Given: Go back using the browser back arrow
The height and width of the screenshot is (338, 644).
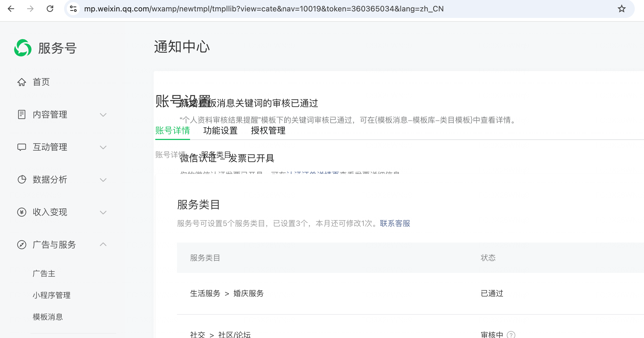Looking at the screenshot, I should coord(11,9).
